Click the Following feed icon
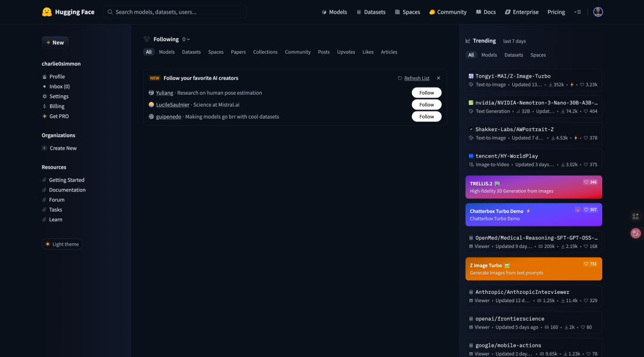Viewport: 644px width, 357px height. pyautogui.click(x=147, y=39)
